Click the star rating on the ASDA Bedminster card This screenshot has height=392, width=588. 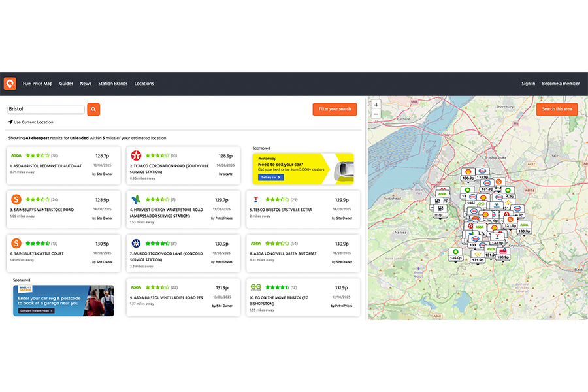pos(37,155)
